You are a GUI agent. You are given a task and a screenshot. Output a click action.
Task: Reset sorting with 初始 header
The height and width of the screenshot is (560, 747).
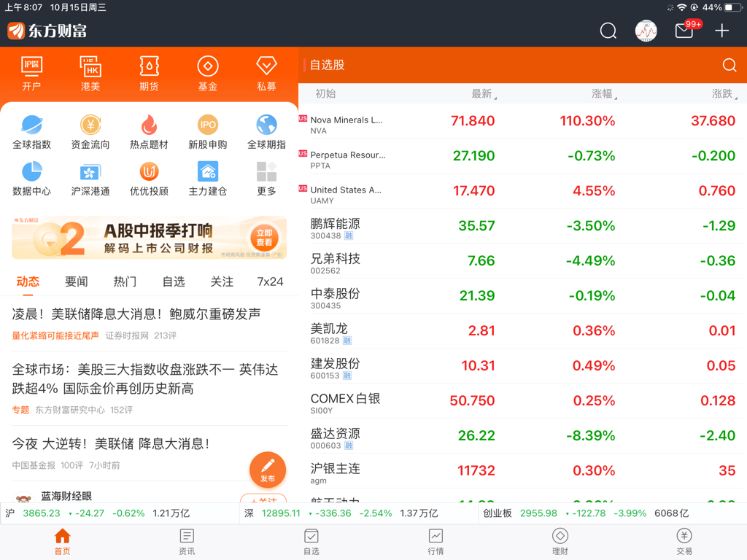coord(326,94)
